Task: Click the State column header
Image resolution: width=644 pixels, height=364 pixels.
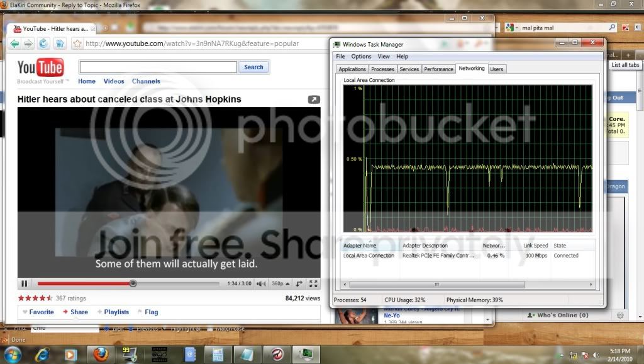Action: pyautogui.click(x=572, y=246)
